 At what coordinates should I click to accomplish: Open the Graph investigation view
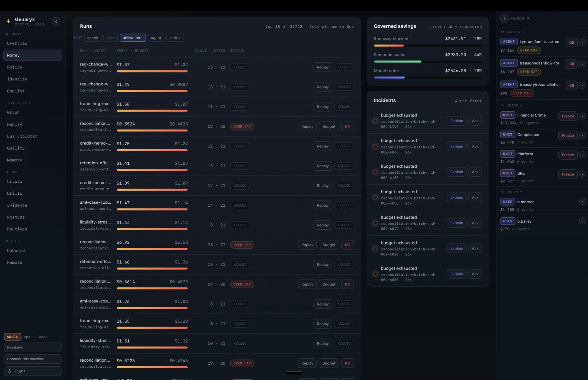(33, 113)
